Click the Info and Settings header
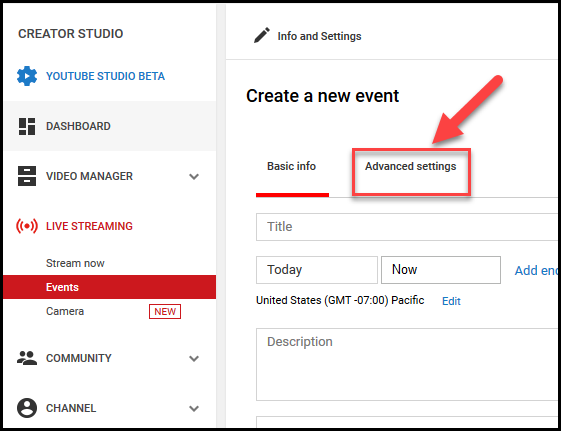 tap(319, 36)
